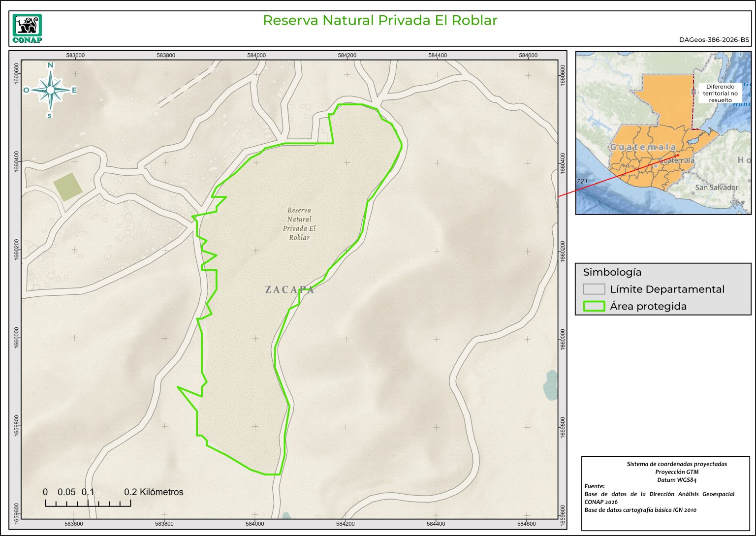
Task: Click the blue water body at right map edge
Action: pyautogui.click(x=551, y=384)
